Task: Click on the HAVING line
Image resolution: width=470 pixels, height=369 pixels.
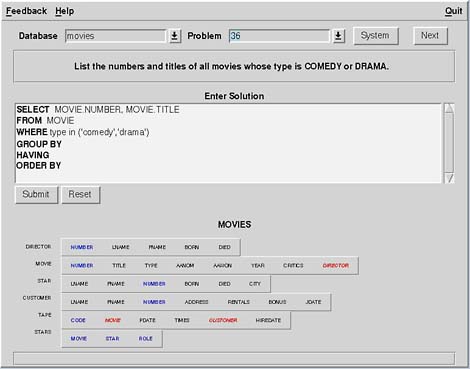Action: [33, 155]
